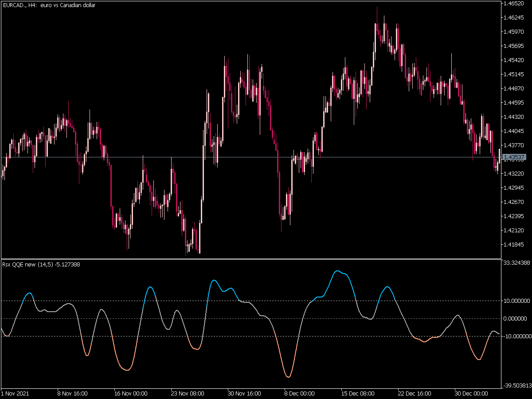The image size is (532, 399).
Task: Click the current price label 1.43537
Action: [x=515, y=157]
